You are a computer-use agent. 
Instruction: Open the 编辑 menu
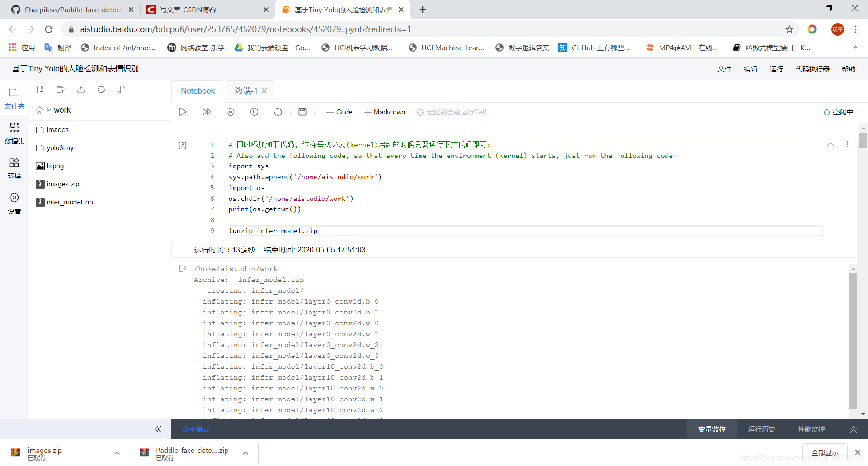[750, 69]
